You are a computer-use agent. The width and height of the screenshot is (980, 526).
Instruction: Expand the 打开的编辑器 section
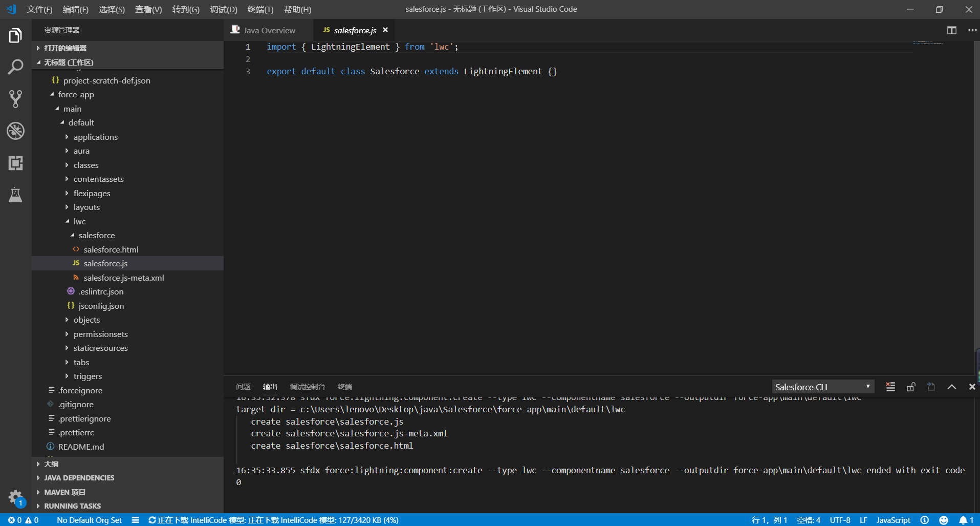tap(127, 48)
